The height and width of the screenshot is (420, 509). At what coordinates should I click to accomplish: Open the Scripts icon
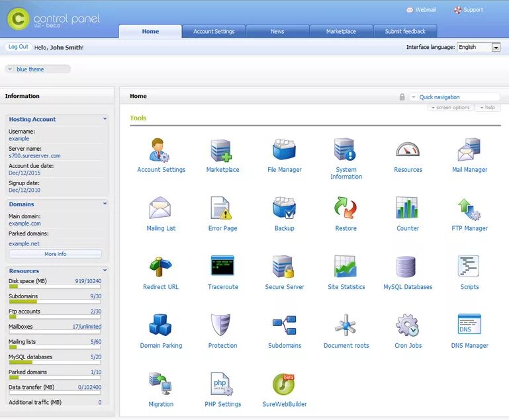click(469, 266)
